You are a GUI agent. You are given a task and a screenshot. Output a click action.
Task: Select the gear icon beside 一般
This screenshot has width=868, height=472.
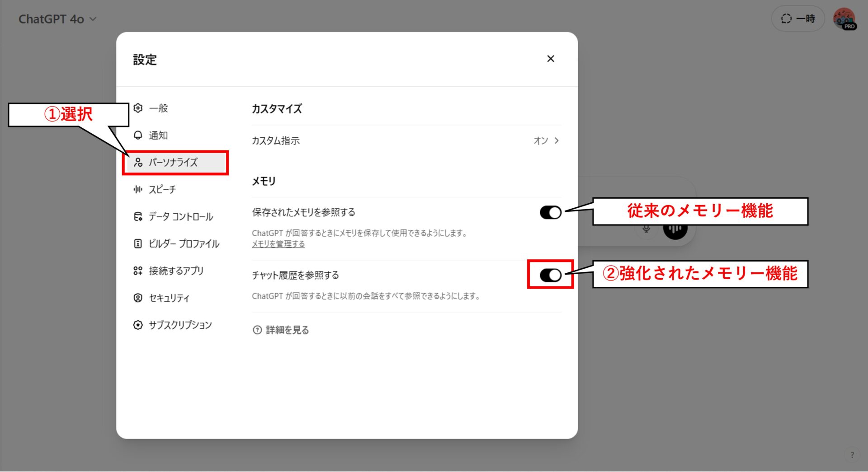pyautogui.click(x=138, y=108)
